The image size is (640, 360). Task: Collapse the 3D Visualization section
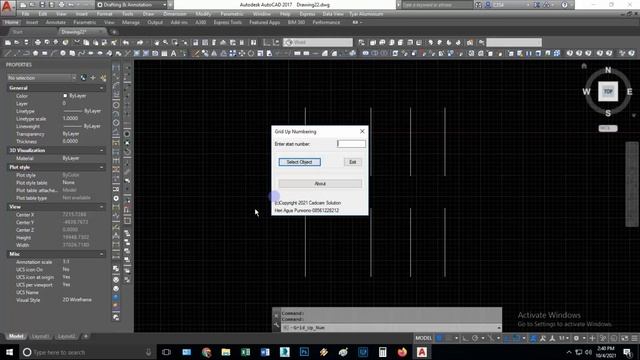click(x=102, y=150)
